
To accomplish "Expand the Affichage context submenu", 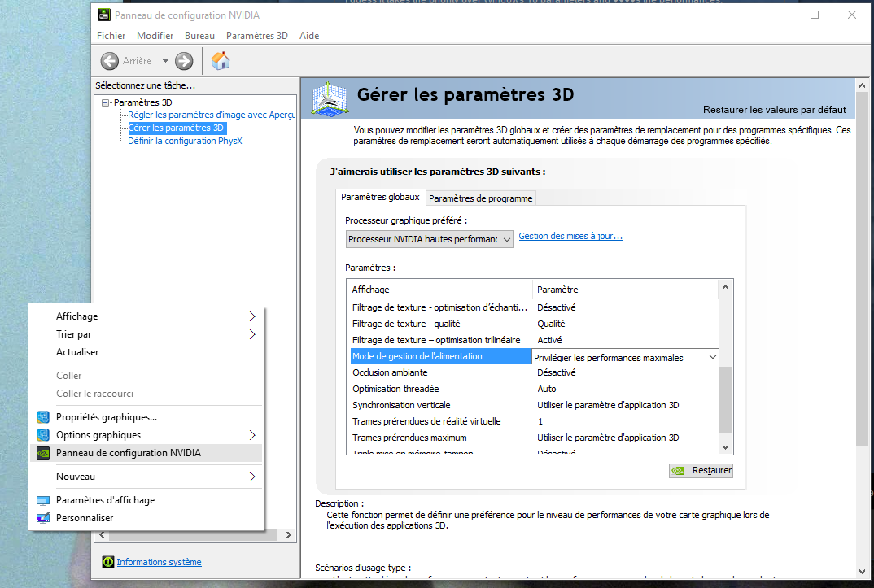I will pyautogui.click(x=146, y=316).
